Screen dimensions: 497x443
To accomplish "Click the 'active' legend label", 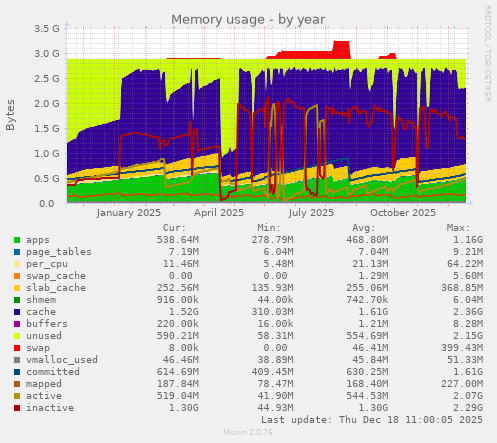I will (x=44, y=396).
